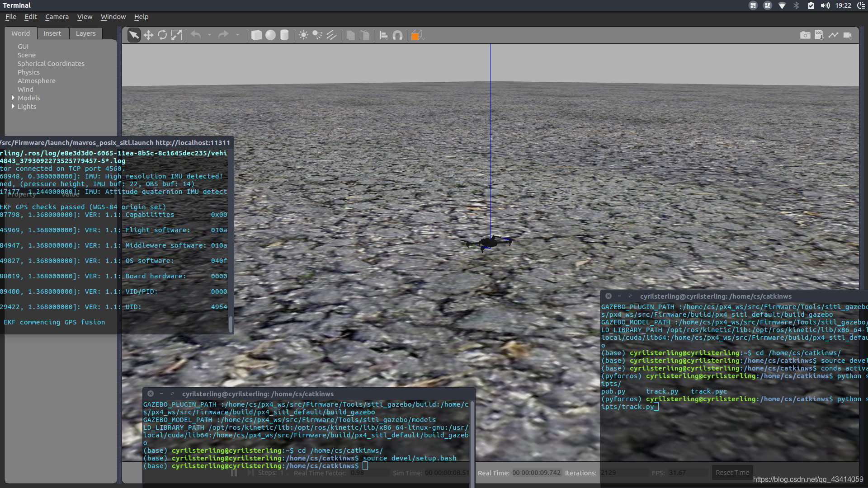
Task: Open the View menu
Action: [x=85, y=17]
